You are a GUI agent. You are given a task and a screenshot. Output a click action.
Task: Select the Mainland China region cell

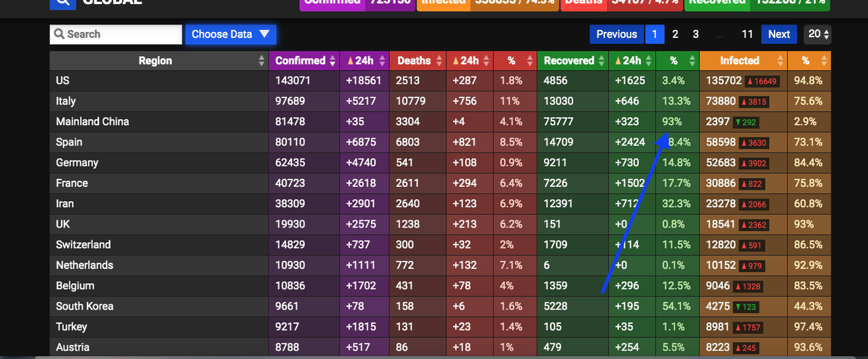[159, 122]
